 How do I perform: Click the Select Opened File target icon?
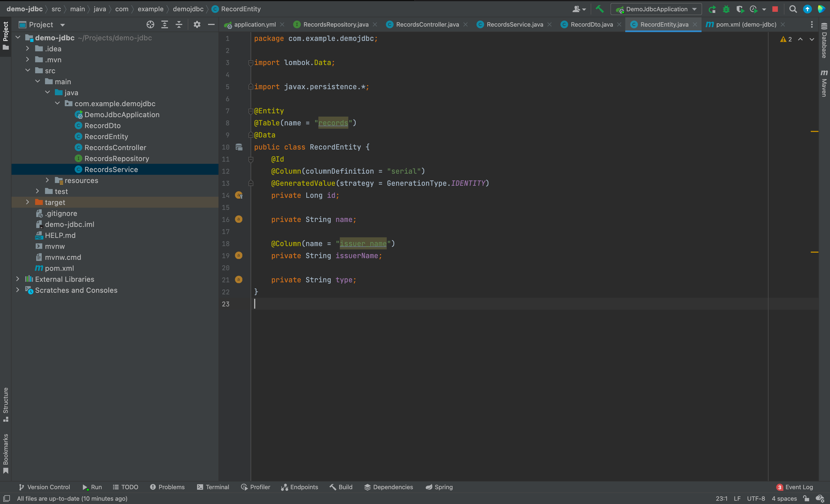[x=150, y=25]
